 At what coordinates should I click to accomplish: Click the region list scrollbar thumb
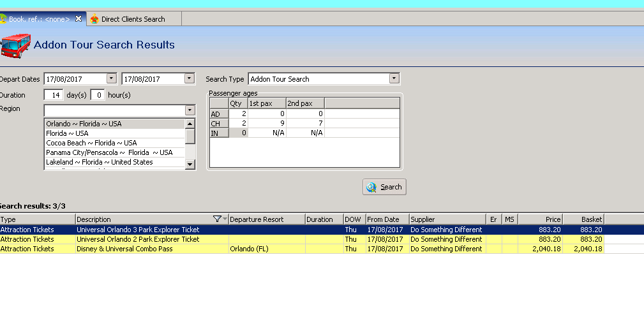190,136
